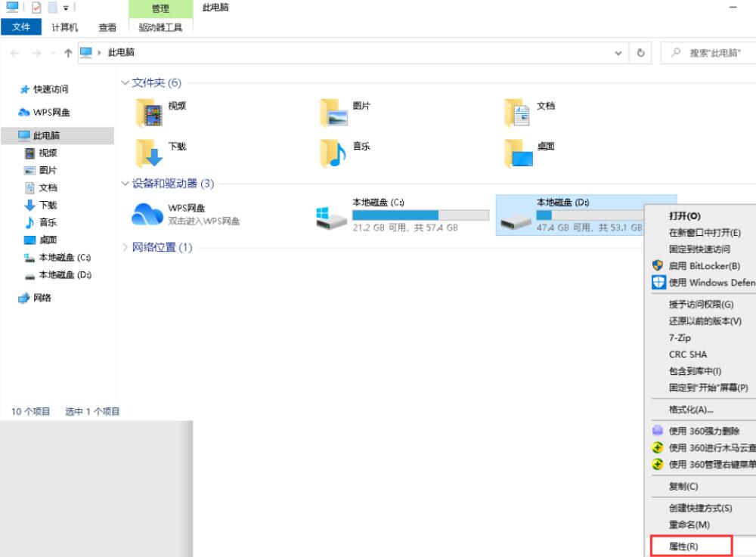Expand the recent locations dropdown arrow
Viewport: 756px width, 557px height.
click(x=54, y=53)
